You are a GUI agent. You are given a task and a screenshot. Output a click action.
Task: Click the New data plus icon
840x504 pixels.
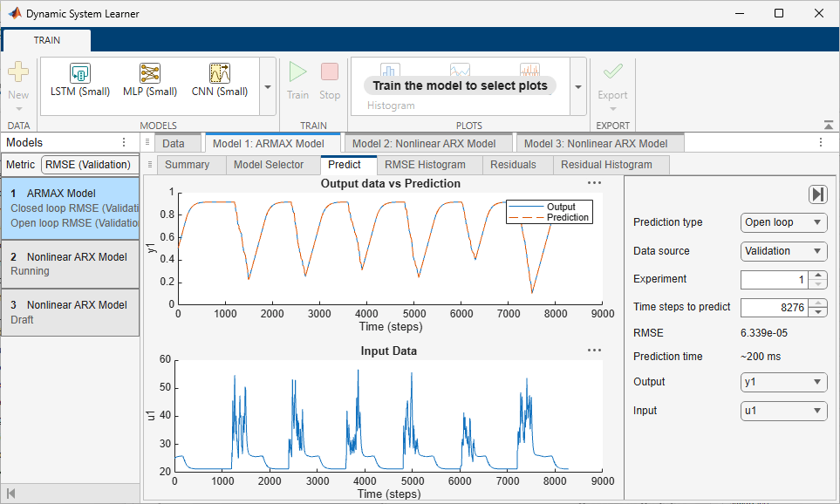(x=18, y=72)
